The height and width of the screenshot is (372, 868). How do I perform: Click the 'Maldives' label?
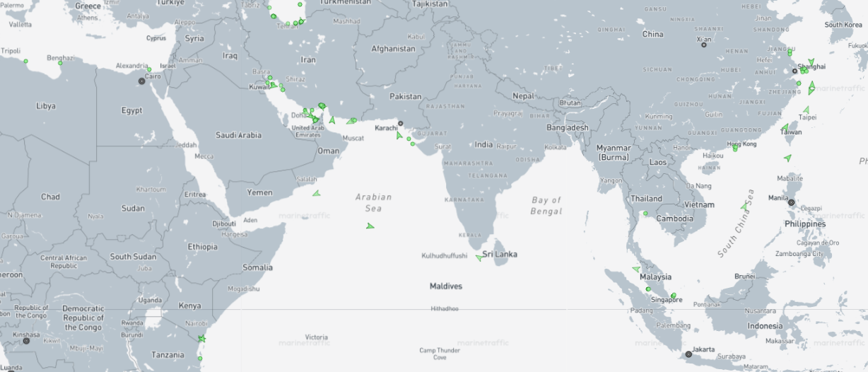click(446, 286)
